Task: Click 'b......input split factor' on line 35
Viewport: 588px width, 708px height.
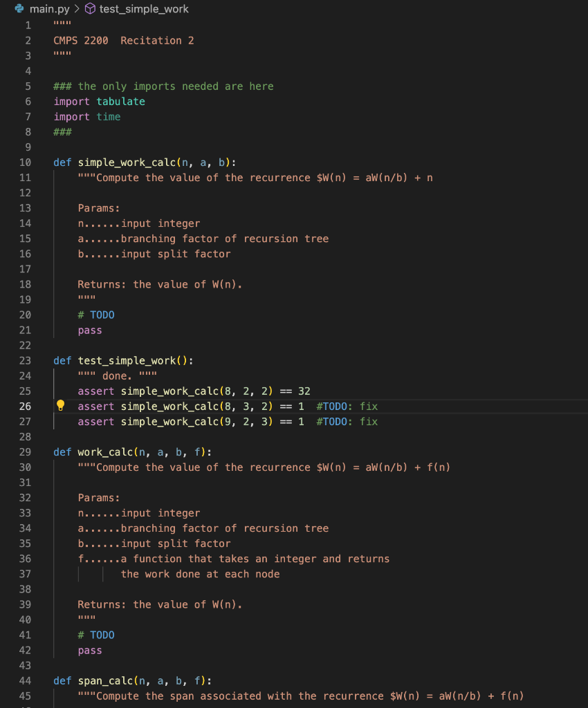Action: click(x=154, y=543)
